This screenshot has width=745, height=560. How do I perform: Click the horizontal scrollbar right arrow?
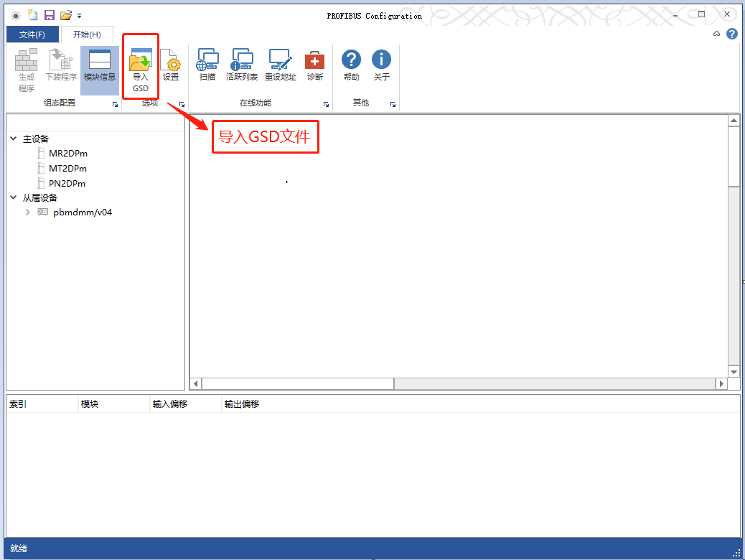[x=722, y=384]
